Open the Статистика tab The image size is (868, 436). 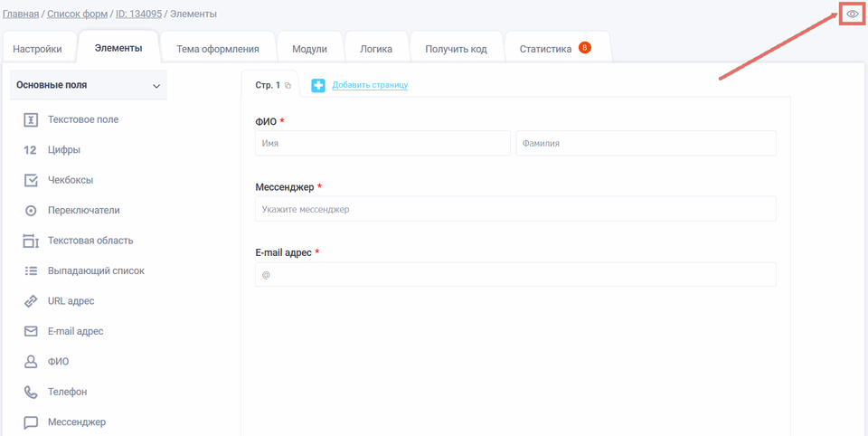545,49
